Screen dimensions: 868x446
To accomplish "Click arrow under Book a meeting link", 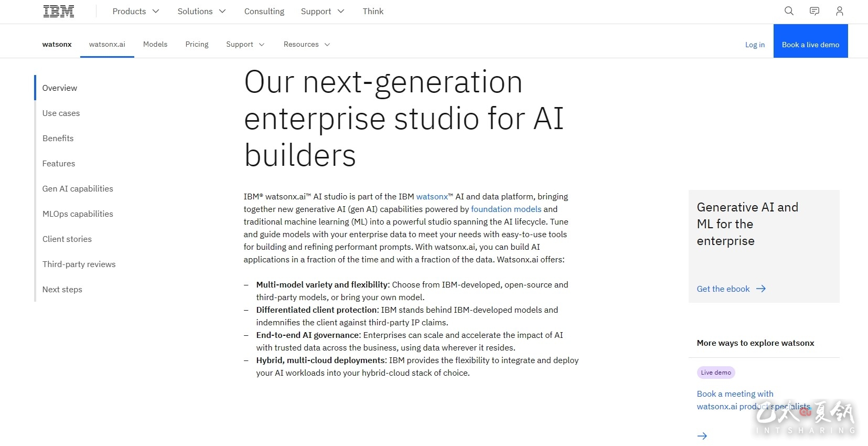I will coord(702,436).
